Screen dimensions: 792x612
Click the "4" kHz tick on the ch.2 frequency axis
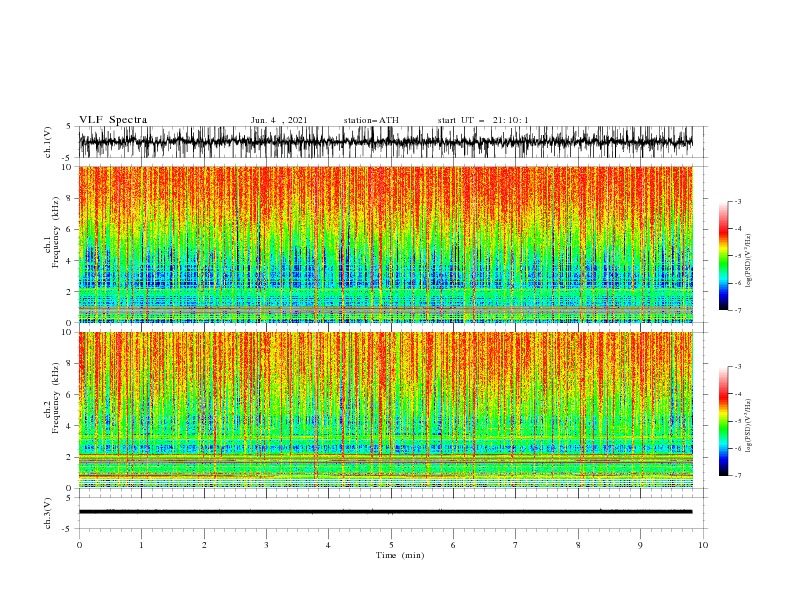[70, 426]
